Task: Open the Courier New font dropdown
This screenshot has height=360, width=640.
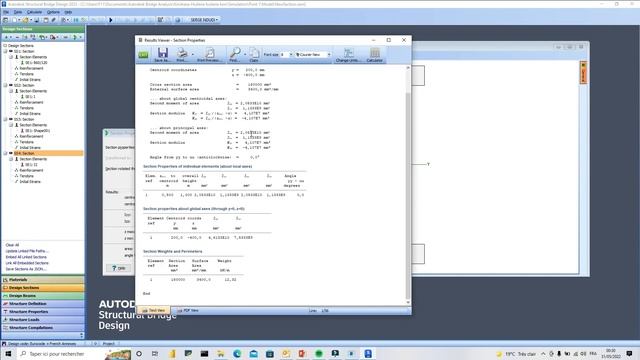Action: [x=329, y=54]
